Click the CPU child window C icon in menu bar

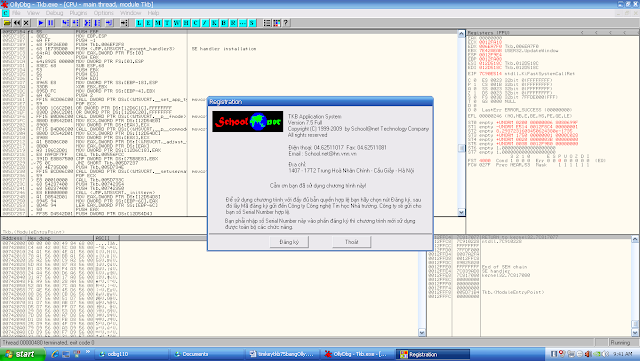point(5,13)
